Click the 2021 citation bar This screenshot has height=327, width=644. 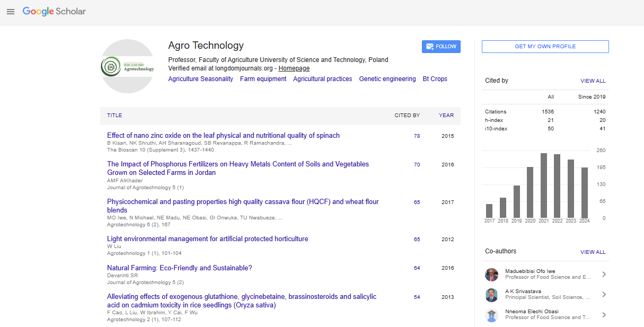tap(543, 185)
